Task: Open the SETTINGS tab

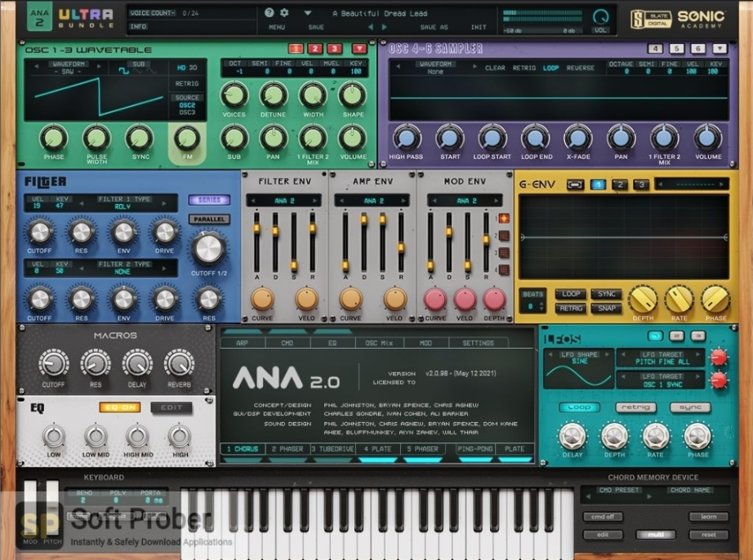Action: click(x=478, y=343)
